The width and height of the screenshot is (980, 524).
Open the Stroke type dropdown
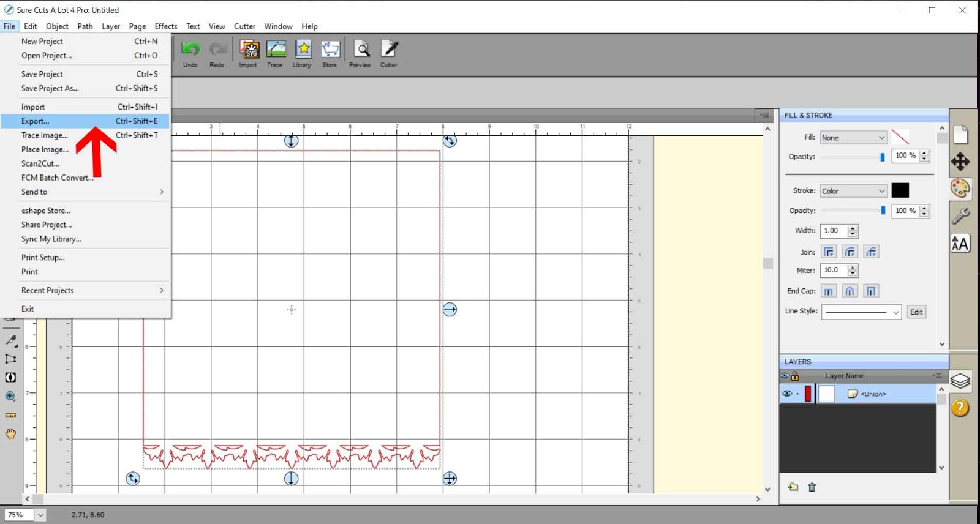point(853,191)
